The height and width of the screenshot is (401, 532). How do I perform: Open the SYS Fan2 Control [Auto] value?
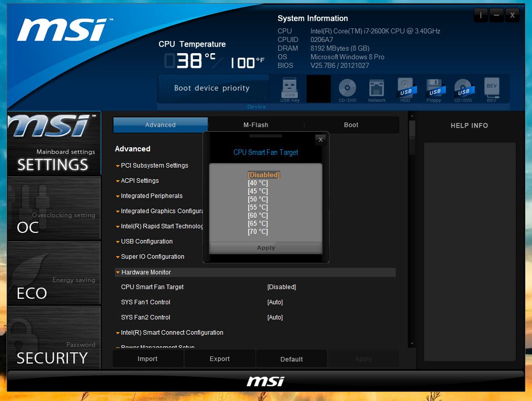tap(275, 317)
